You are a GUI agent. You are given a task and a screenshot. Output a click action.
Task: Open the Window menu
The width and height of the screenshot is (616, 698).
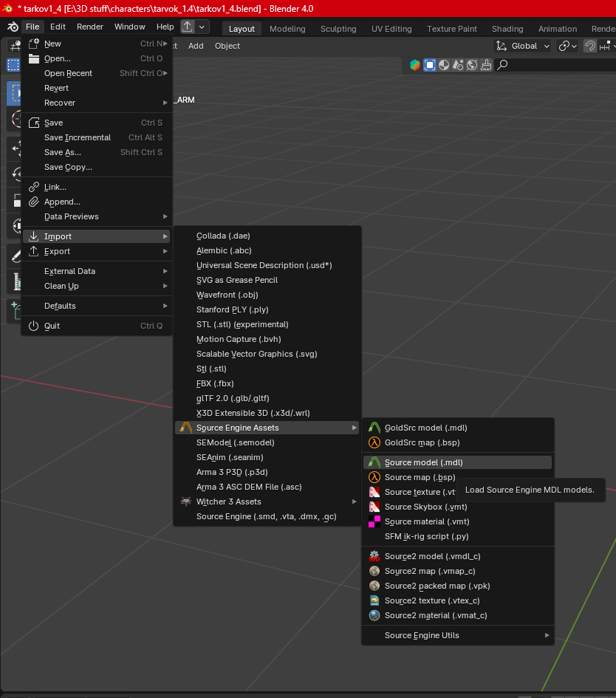(129, 27)
